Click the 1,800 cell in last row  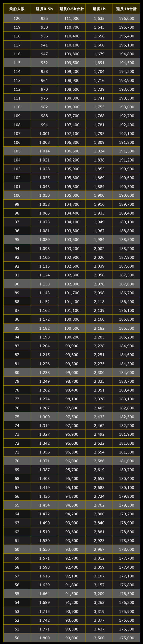[44, 638]
